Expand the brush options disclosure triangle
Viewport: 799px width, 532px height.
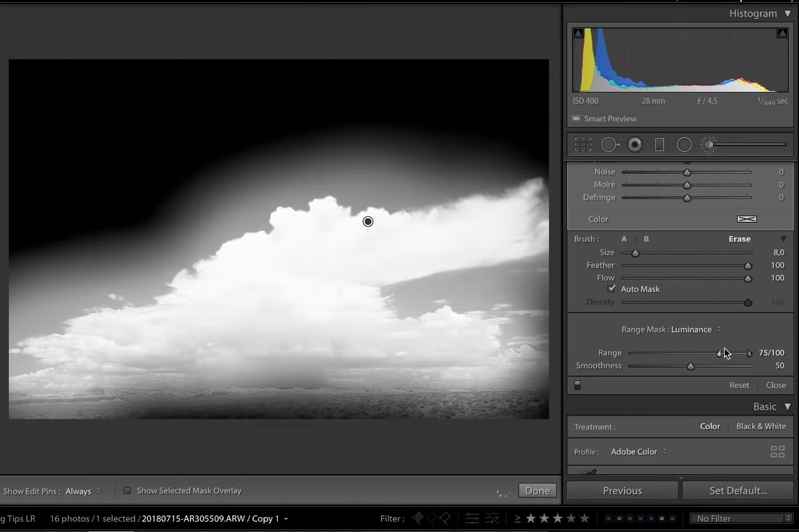tap(783, 239)
